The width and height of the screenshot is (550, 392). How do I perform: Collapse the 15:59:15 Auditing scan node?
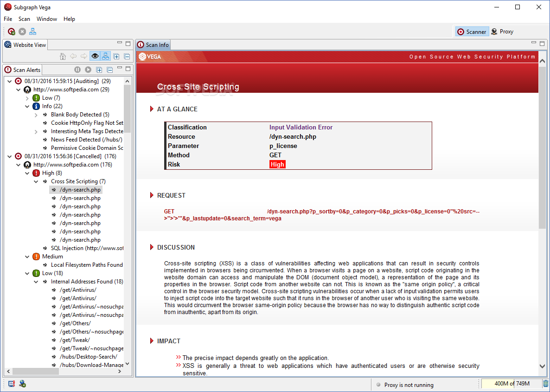(9, 81)
